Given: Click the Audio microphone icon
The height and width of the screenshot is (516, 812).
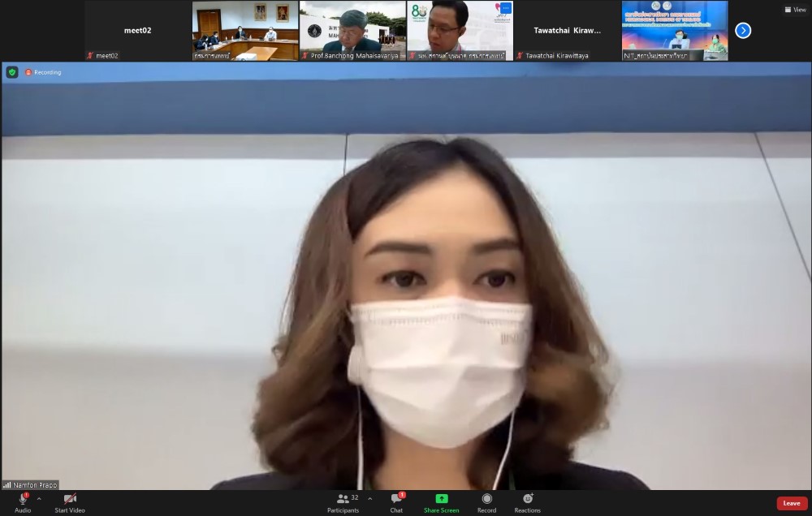Looking at the screenshot, I should [x=23, y=499].
